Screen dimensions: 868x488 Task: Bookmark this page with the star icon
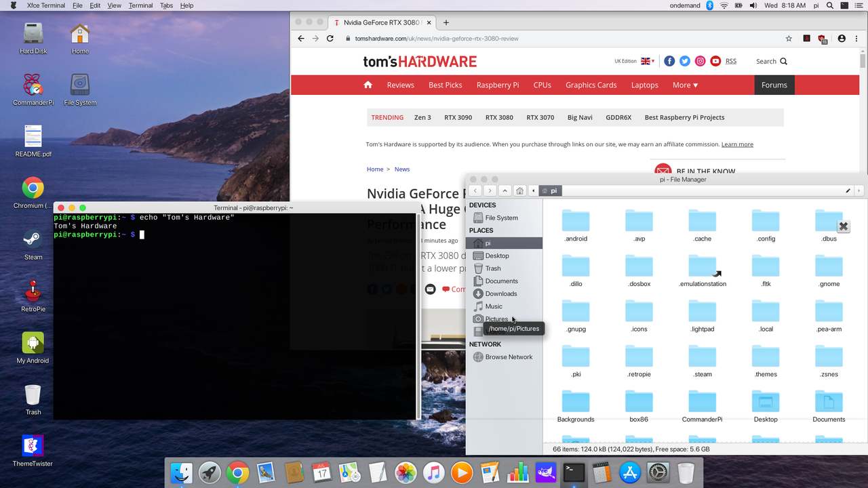pos(789,39)
